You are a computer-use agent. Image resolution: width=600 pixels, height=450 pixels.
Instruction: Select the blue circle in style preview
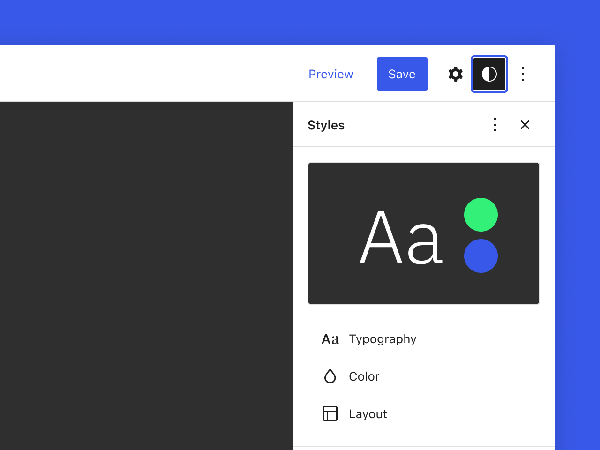click(481, 256)
